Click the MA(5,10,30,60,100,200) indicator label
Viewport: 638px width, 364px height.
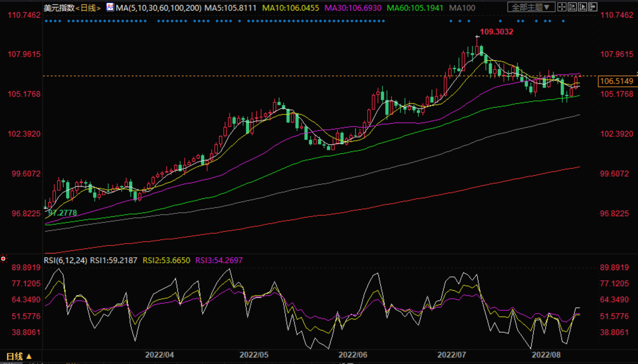click(x=158, y=8)
